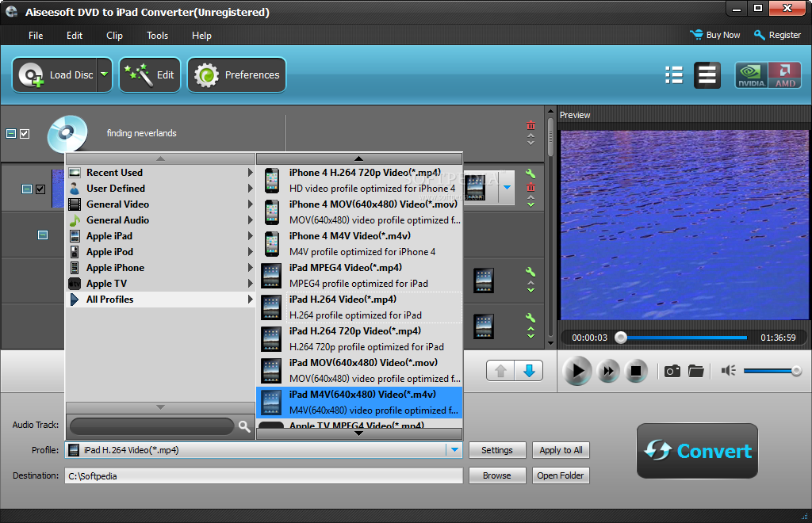Image resolution: width=812 pixels, height=523 pixels.
Task: Choose iPhone 4 MOV(640x480) Video profile
Action: pos(359,212)
